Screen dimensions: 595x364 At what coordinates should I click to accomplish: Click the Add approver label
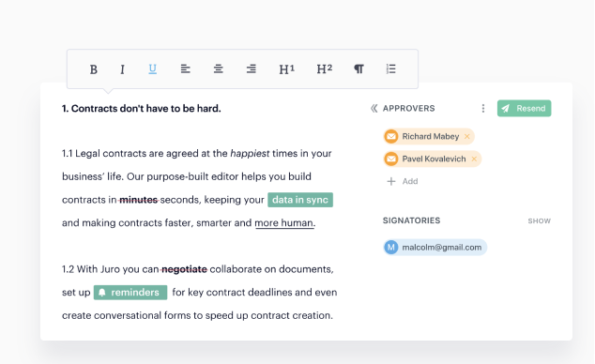(410, 181)
